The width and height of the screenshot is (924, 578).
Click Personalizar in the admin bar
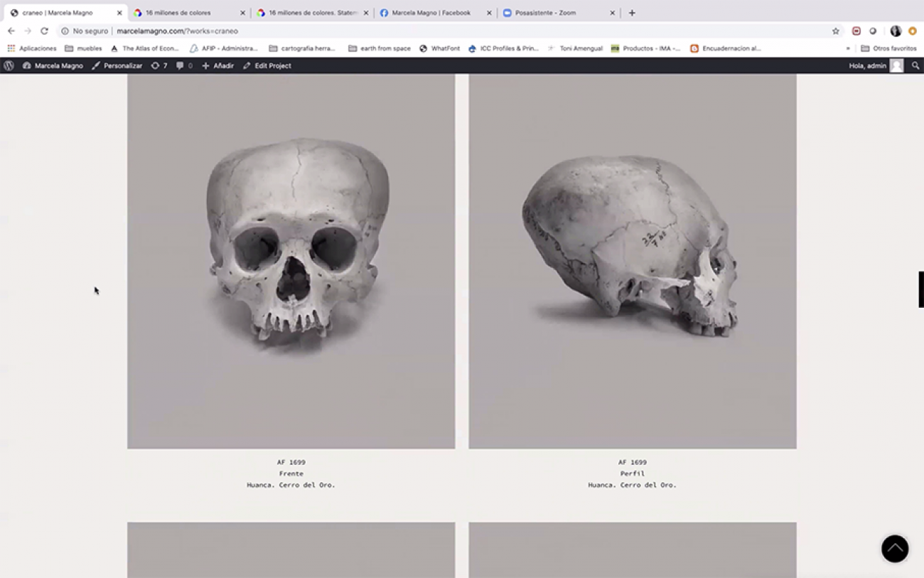pos(117,65)
